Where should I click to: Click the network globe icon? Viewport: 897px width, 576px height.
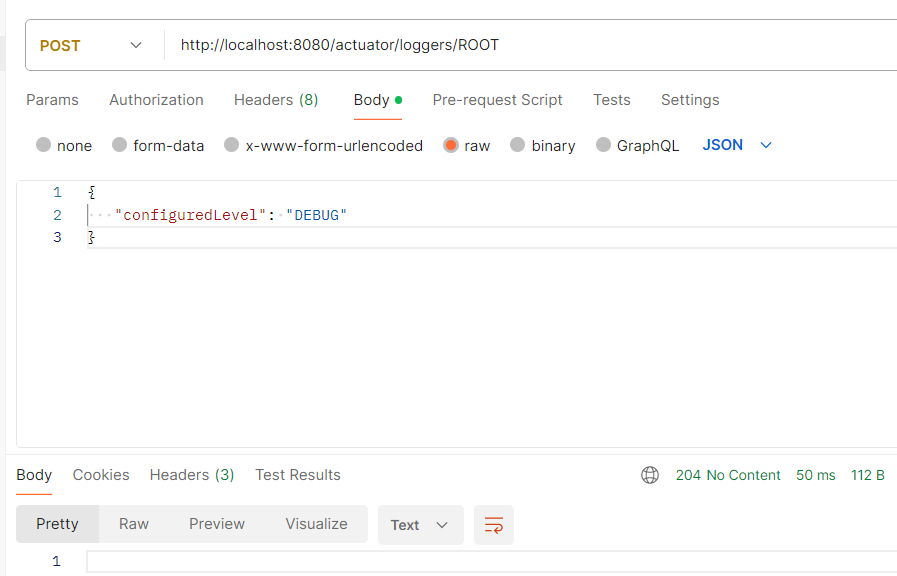pyautogui.click(x=650, y=475)
